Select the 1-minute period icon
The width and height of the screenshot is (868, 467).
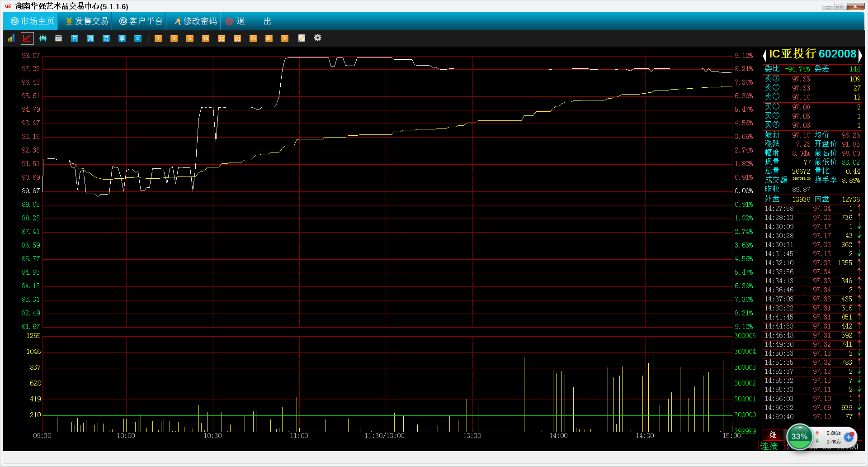[x=158, y=38]
